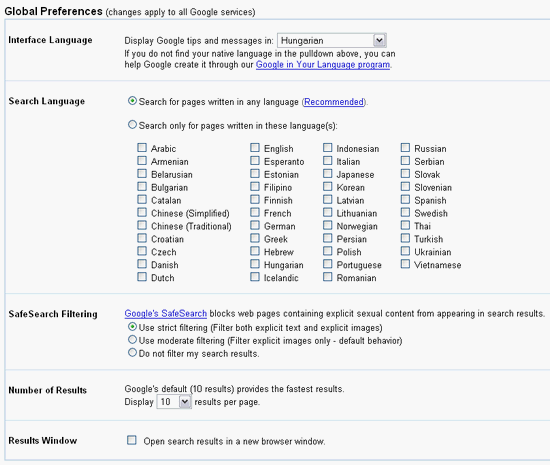Check the Hungarian search language box
Image resolution: width=550 pixels, height=465 pixels.
point(255,264)
